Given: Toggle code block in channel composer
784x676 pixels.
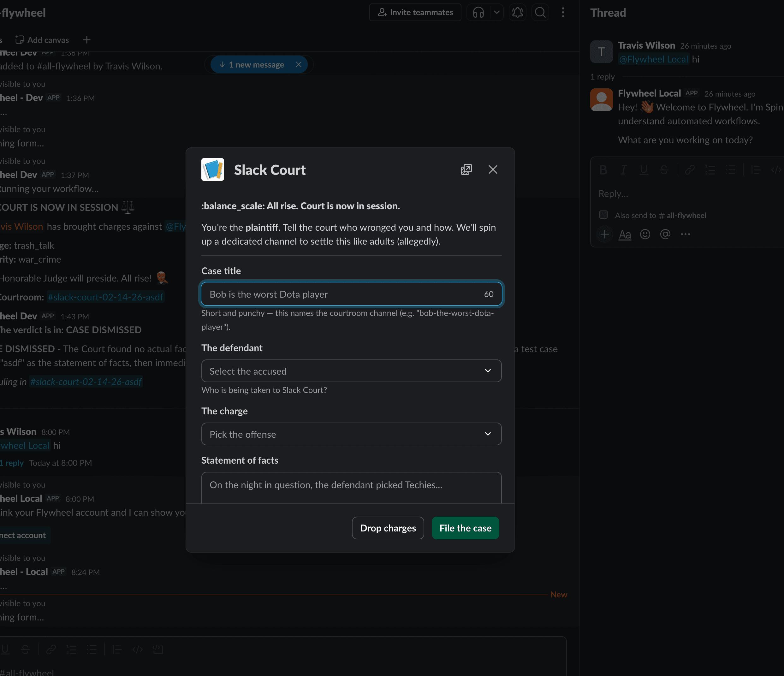Looking at the screenshot, I should point(158,649).
